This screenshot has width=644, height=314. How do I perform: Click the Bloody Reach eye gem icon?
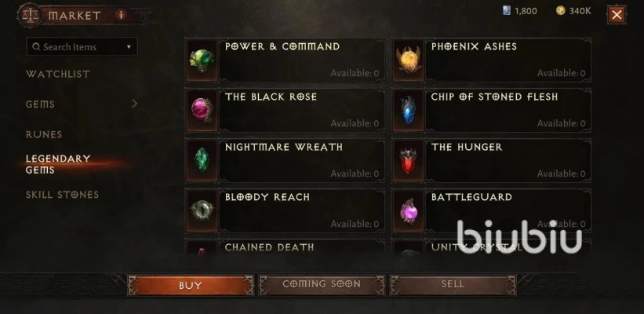(202, 210)
